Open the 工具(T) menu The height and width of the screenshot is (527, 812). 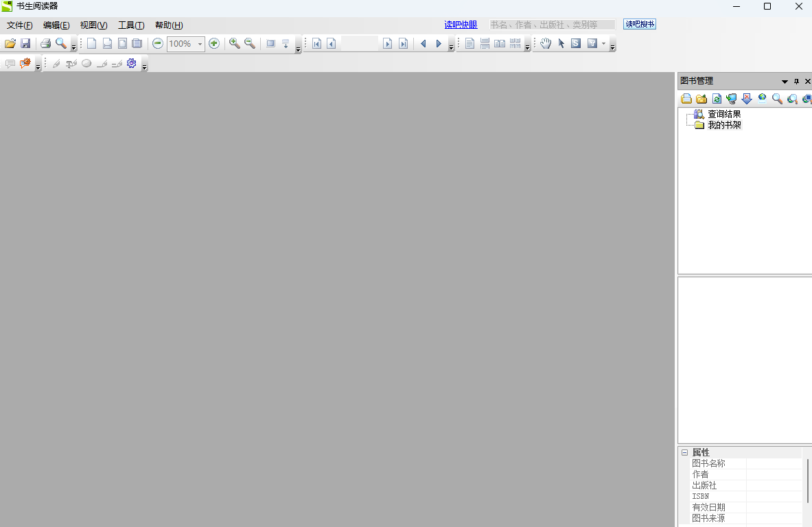(131, 25)
